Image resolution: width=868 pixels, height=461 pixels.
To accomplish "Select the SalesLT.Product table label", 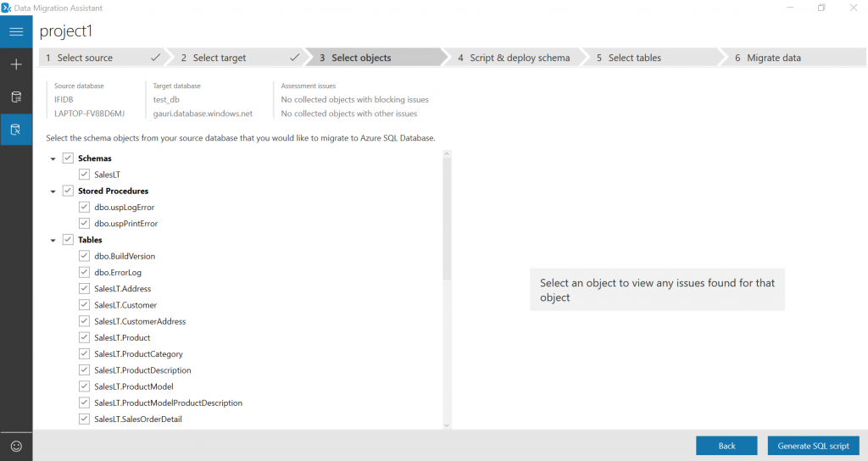I will (122, 337).
